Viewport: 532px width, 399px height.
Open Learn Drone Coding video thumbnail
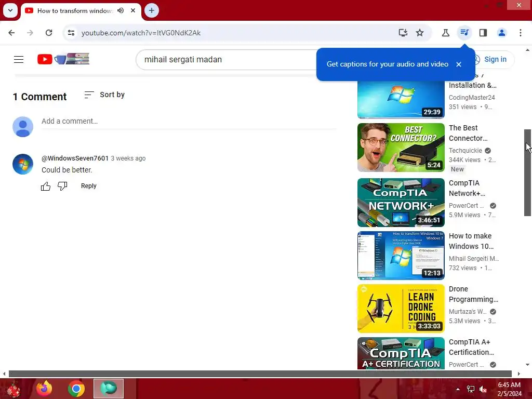point(401,309)
